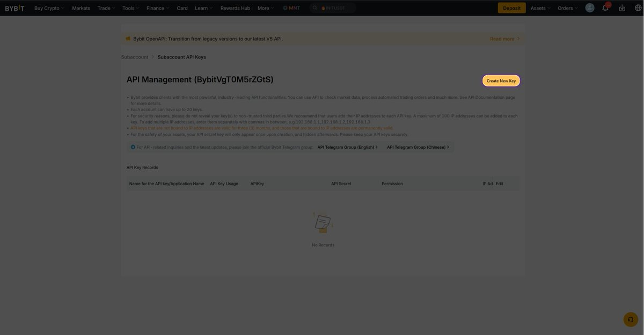Expand the Orders dropdown
This screenshot has width=644, height=335.
[x=568, y=8]
